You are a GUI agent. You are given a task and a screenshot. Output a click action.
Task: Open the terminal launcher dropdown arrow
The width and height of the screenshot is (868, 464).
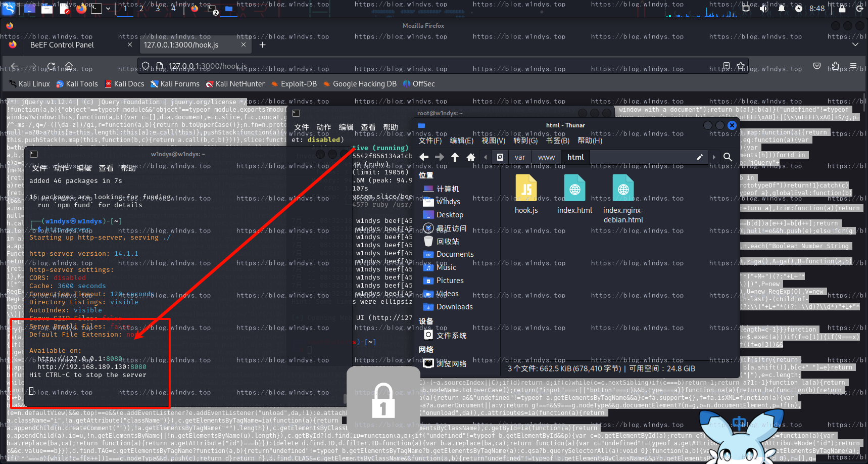[x=108, y=9]
